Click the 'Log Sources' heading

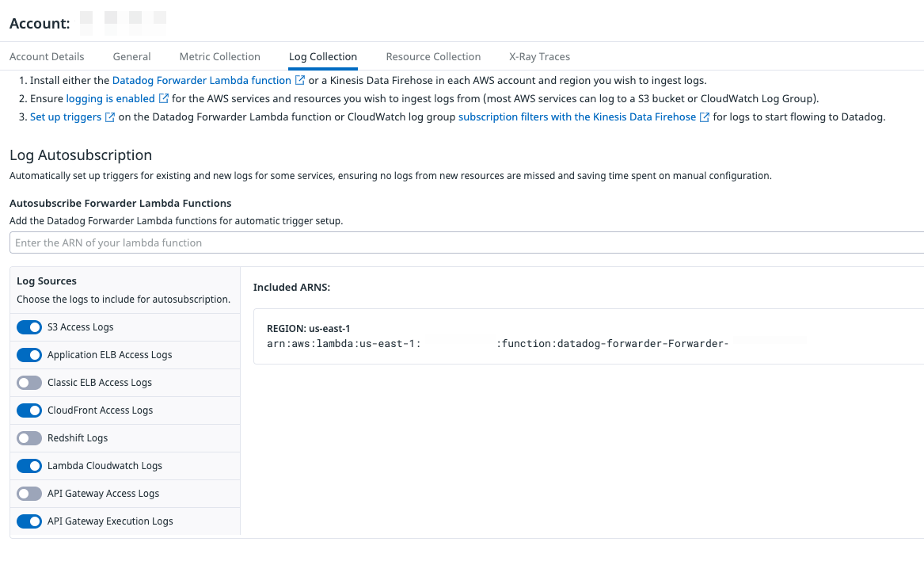(x=47, y=281)
